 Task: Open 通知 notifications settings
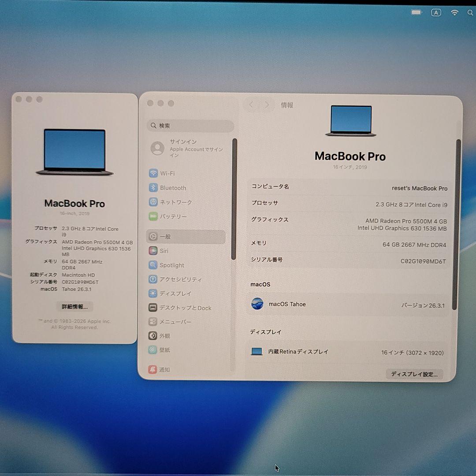pyautogui.click(x=159, y=369)
